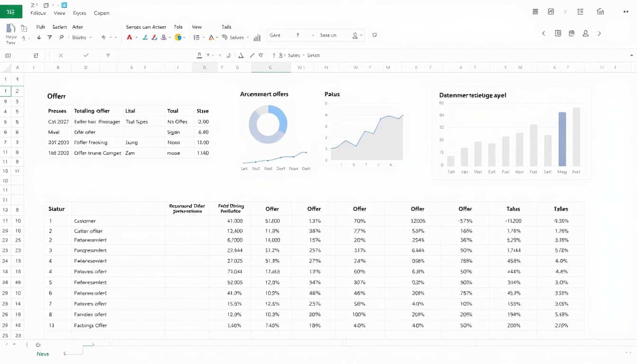Viewport: 637px width, 364px height.
Task: Click the sheet tab scroll-left arrow
Action: pos(65,354)
